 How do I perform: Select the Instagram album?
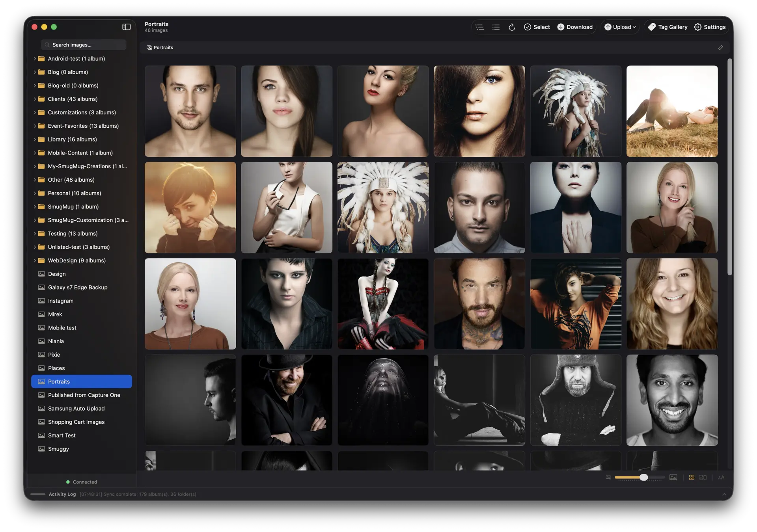point(60,301)
